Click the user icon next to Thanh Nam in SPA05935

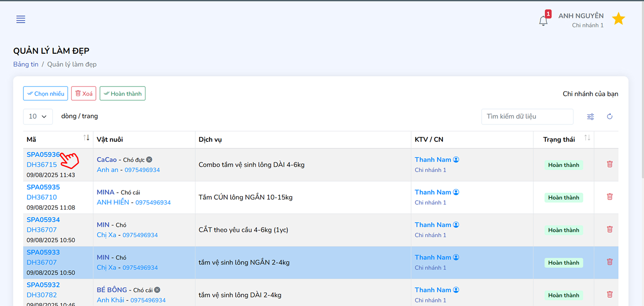[456, 192]
